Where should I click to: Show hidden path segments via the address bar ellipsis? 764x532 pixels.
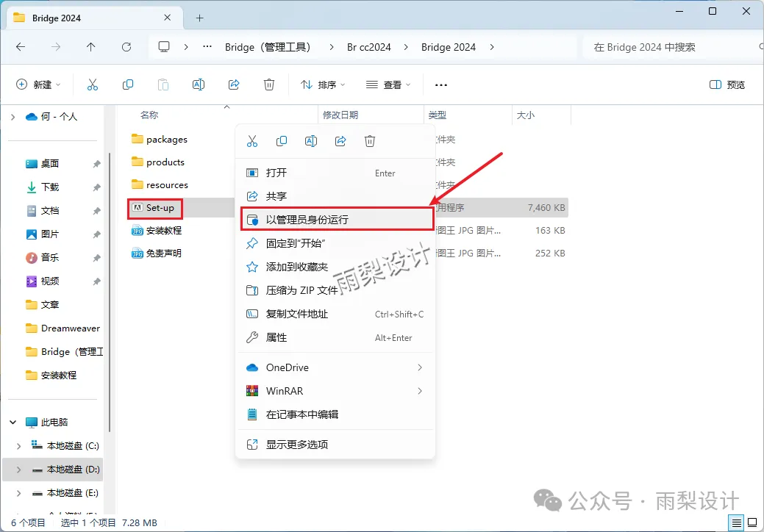207,47
